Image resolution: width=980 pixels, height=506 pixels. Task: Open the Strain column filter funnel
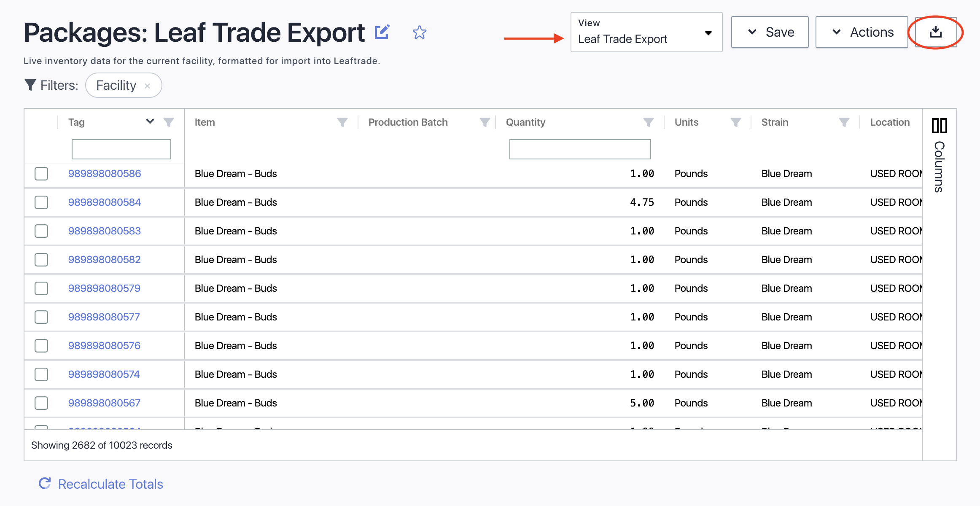[x=844, y=122]
